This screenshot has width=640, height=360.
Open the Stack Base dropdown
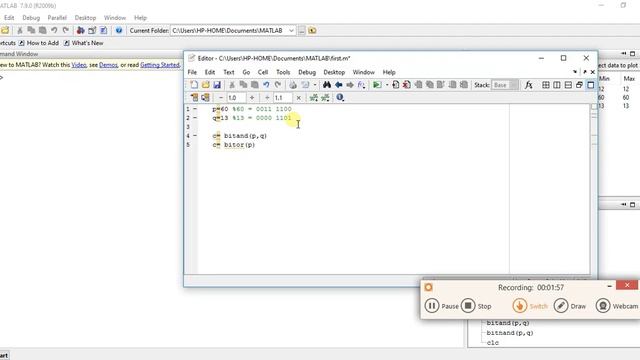(504, 85)
